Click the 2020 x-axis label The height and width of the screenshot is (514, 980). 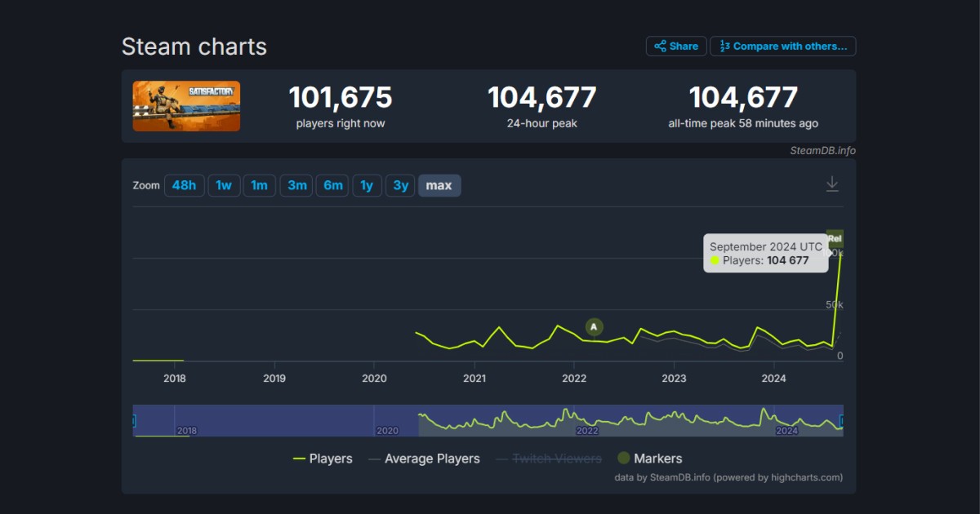374,378
